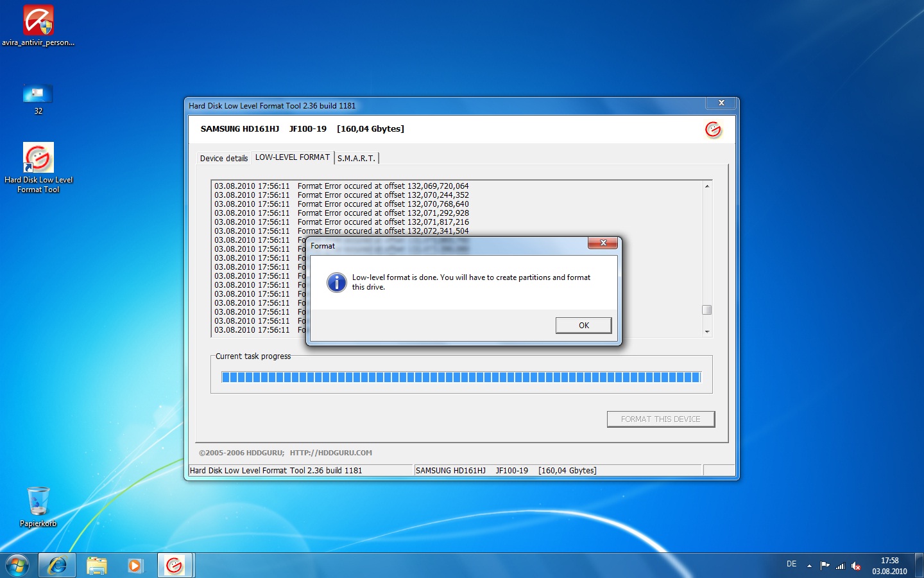Screen dimensions: 924x578
Task: Select log line with offset 132,070,768,640
Action: tap(341, 204)
